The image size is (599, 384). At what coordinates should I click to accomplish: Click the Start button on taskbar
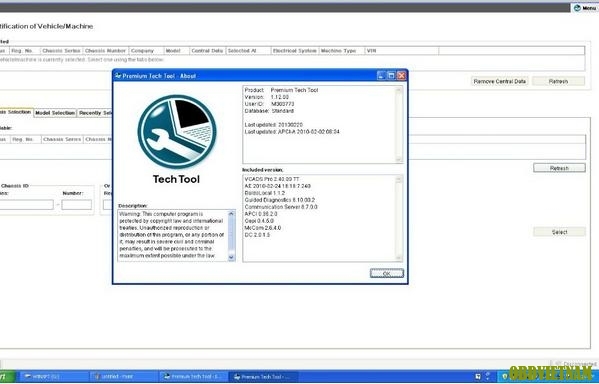click(7, 376)
